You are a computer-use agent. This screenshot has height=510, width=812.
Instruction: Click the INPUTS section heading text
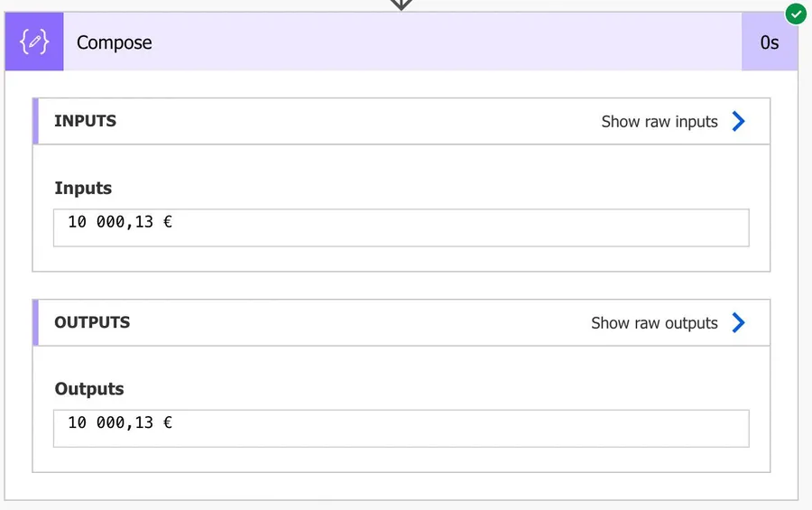tap(86, 121)
